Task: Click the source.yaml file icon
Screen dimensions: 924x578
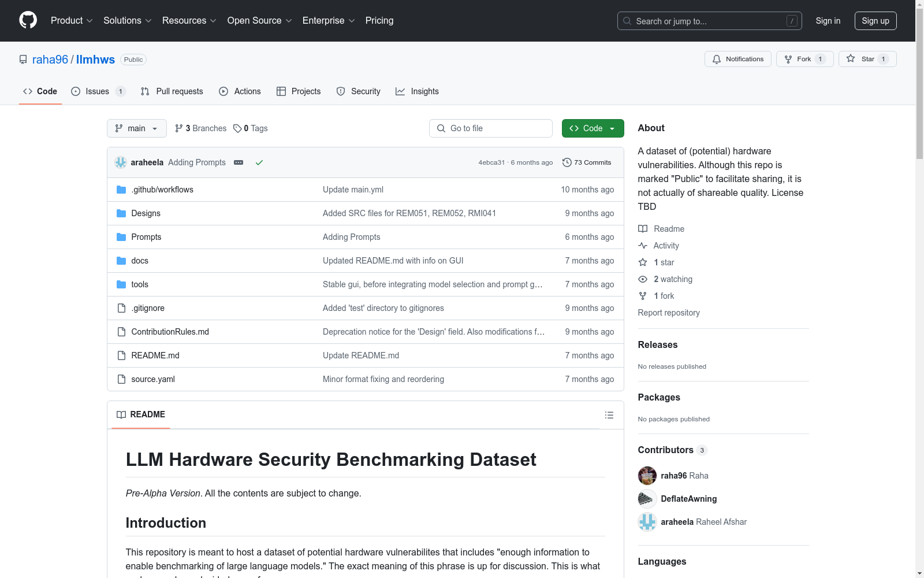Action: tap(121, 379)
